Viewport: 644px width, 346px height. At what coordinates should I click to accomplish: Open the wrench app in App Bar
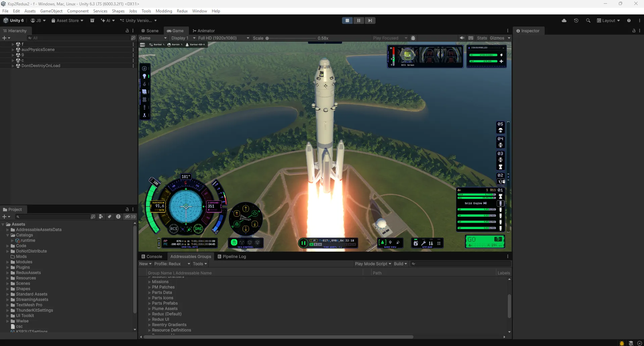point(424,243)
